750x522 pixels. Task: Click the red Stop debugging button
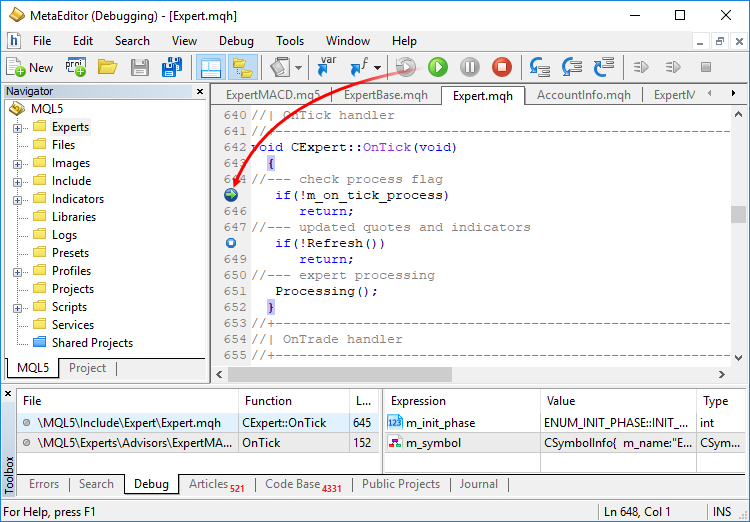pyautogui.click(x=502, y=67)
